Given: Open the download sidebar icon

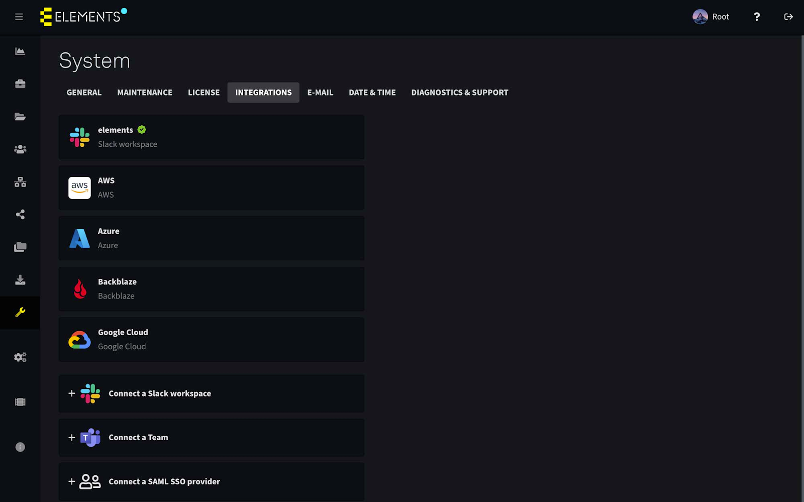Looking at the screenshot, I should point(20,280).
